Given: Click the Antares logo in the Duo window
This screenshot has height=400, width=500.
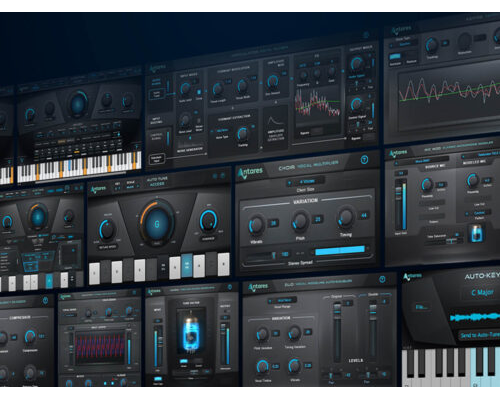Looking at the screenshot, I should (258, 287).
